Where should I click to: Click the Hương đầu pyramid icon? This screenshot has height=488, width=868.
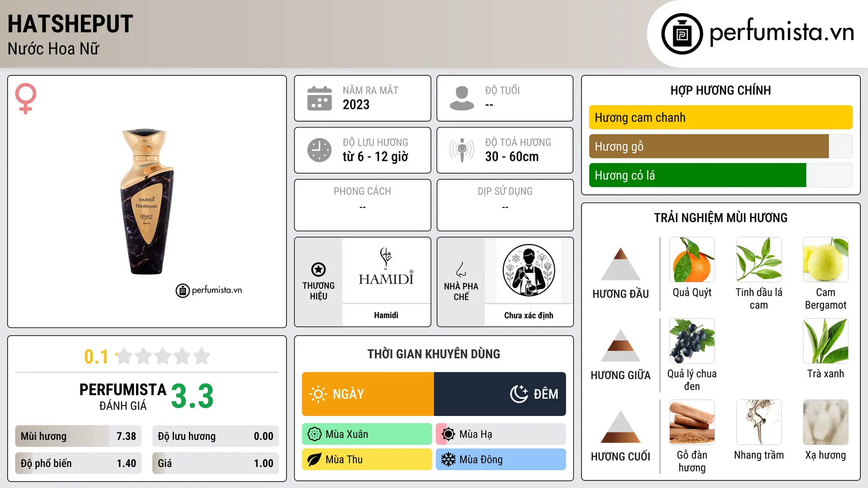(620, 263)
